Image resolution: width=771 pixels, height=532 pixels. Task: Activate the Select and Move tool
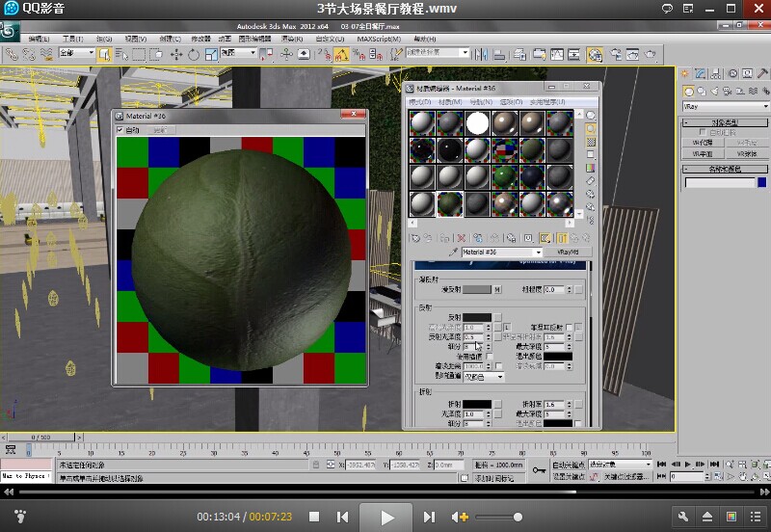[176, 55]
